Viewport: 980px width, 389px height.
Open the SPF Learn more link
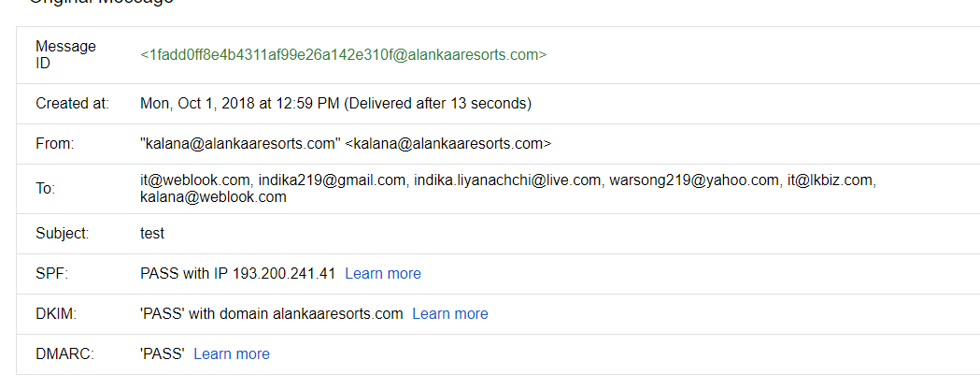[383, 274]
